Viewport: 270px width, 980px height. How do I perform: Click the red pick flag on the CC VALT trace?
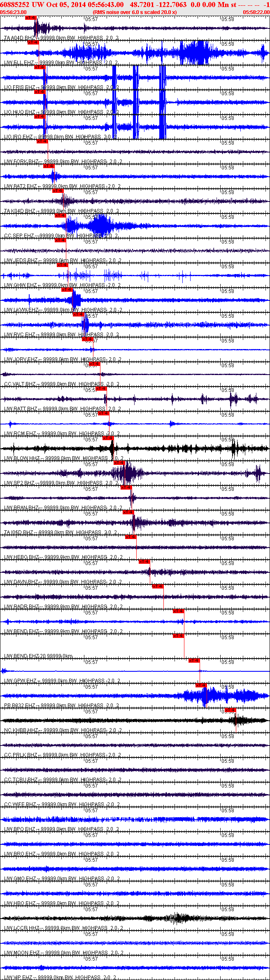(x=94, y=364)
